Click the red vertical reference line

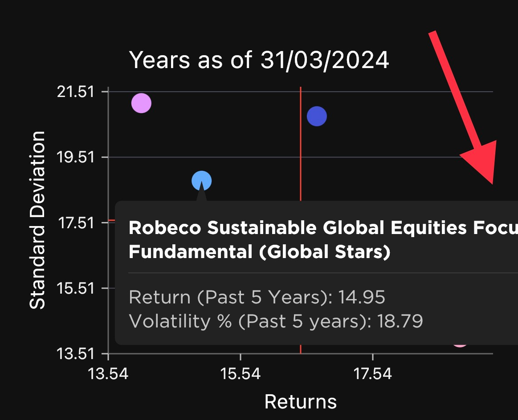pos(301,142)
